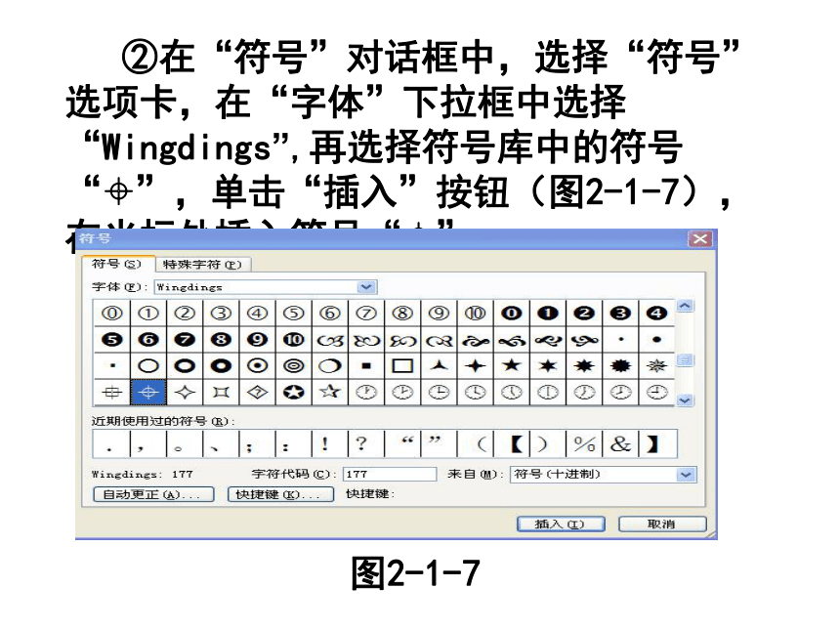
Task: Choose the empty square outline symbol
Action: click(x=402, y=366)
